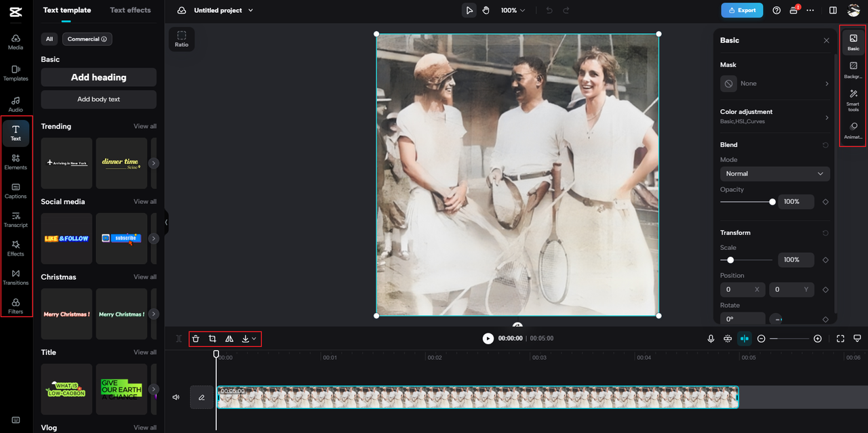Open keyboard shortcuts icon at sidebar bottom

pos(16,420)
